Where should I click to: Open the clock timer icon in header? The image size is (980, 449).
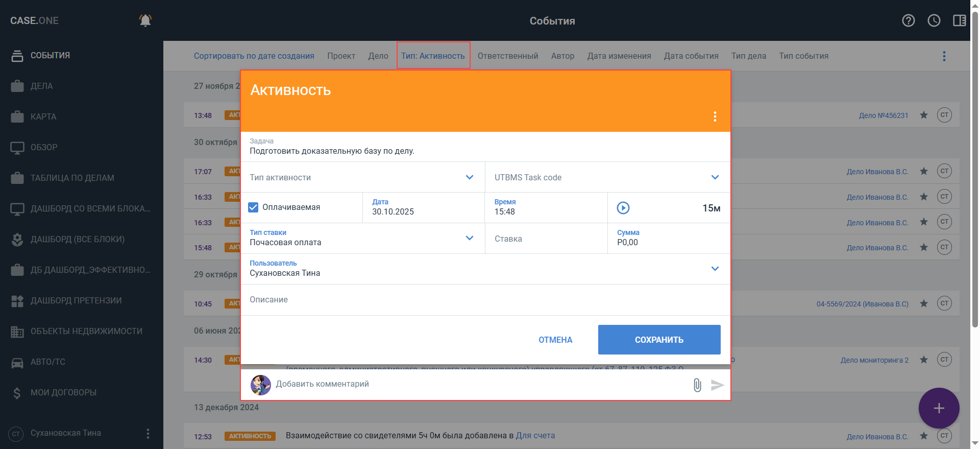[934, 20]
